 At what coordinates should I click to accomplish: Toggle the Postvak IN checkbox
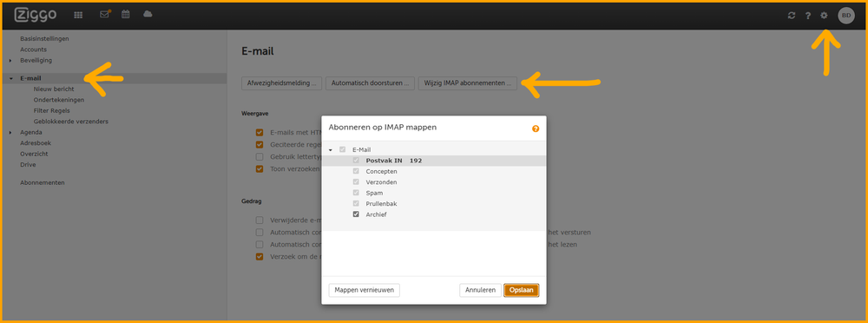pos(356,161)
